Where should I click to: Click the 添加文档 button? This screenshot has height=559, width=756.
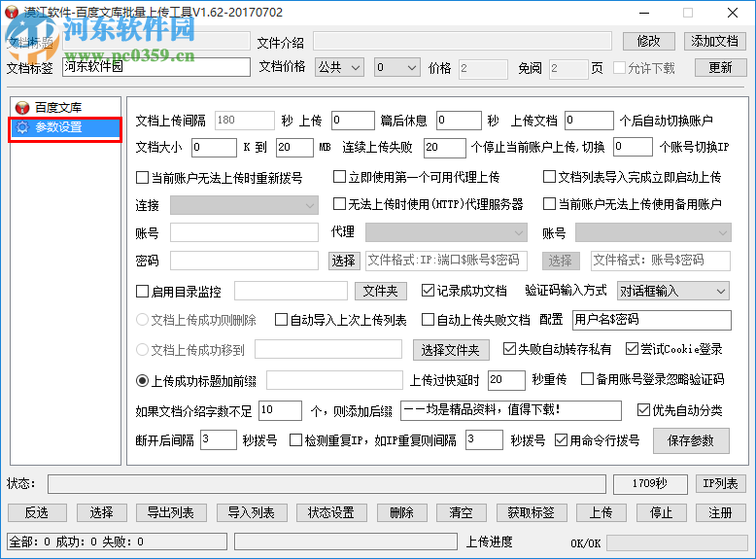(714, 42)
